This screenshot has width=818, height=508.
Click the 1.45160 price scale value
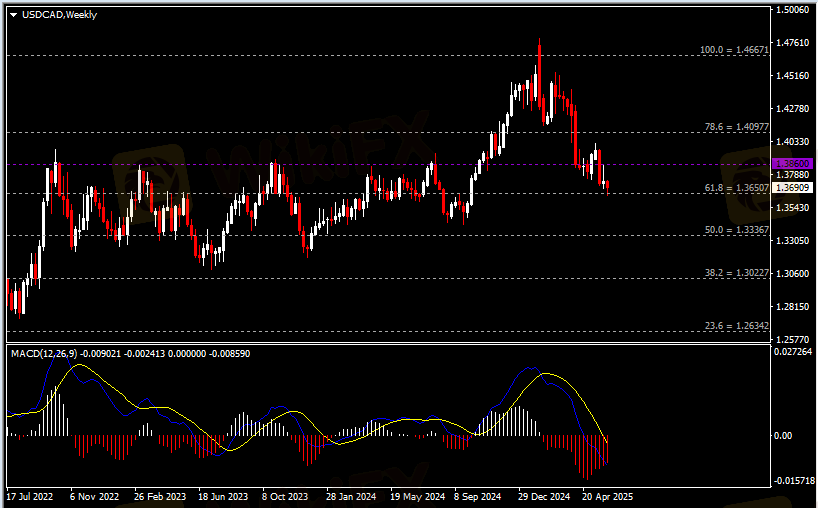click(792, 76)
